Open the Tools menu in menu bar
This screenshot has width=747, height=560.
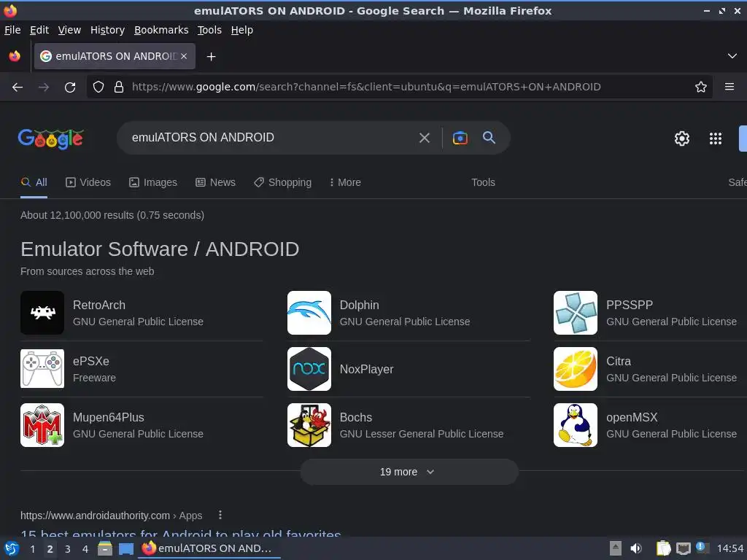(x=209, y=30)
